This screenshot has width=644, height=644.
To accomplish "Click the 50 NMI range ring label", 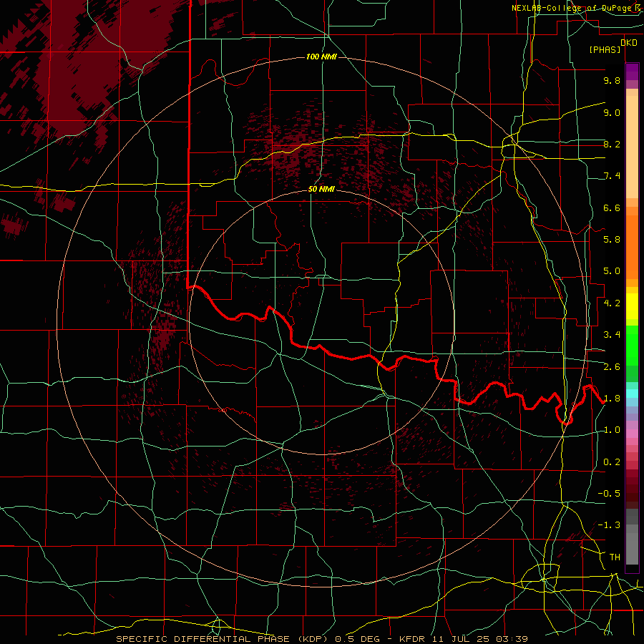I will 321,189.
